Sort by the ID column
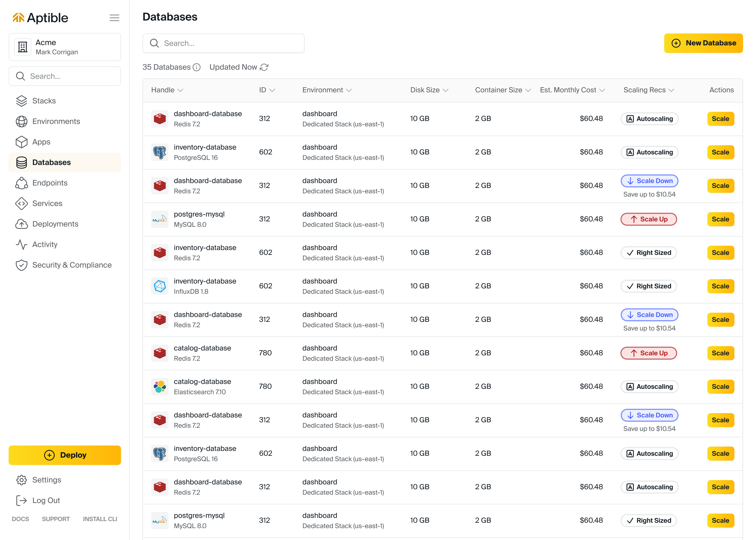756x540 pixels. (x=267, y=90)
